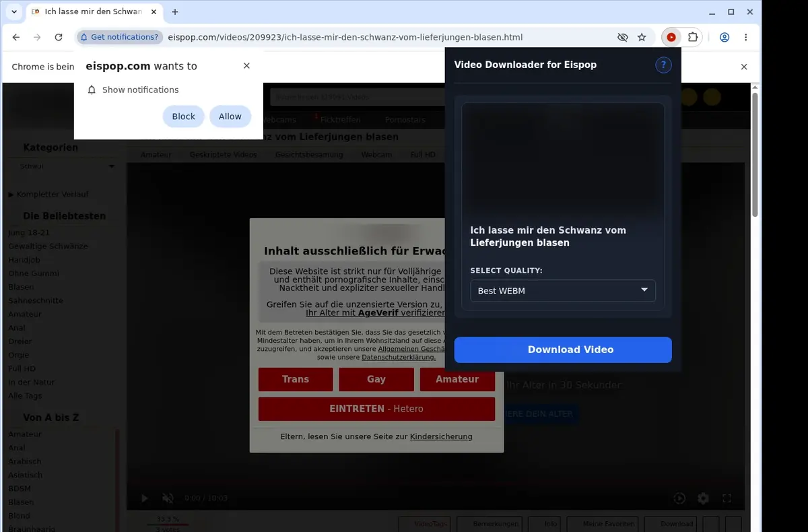Open the Pornostars navigation item
This screenshot has height=532, width=808.
[x=405, y=119]
